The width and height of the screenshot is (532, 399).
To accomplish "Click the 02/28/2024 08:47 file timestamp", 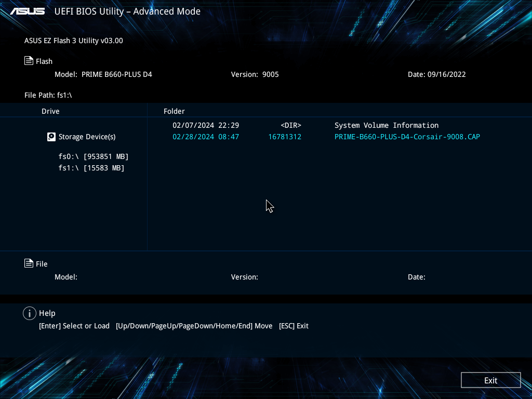I will pyautogui.click(x=205, y=137).
